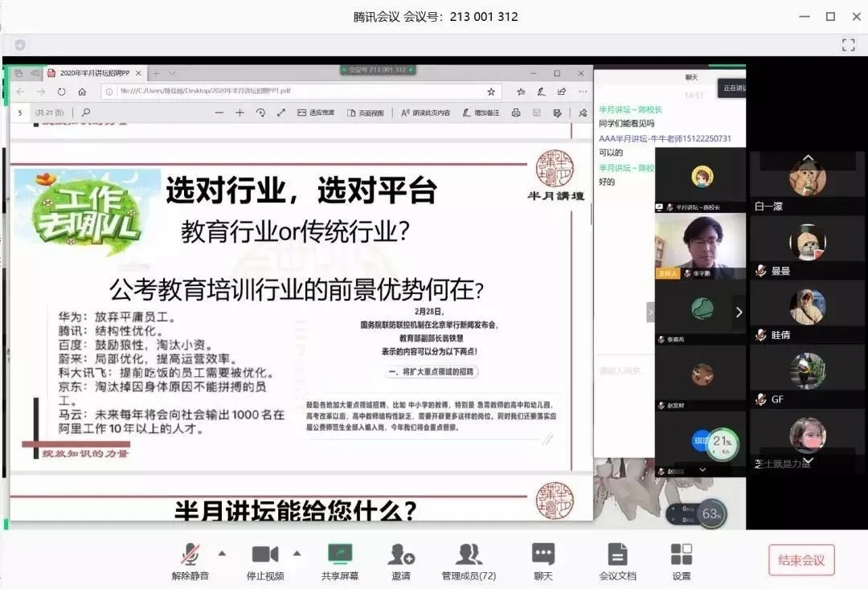Select 眭倩 participant tile
The height and width of the screenshot is (589, 868).
point(809,311)
